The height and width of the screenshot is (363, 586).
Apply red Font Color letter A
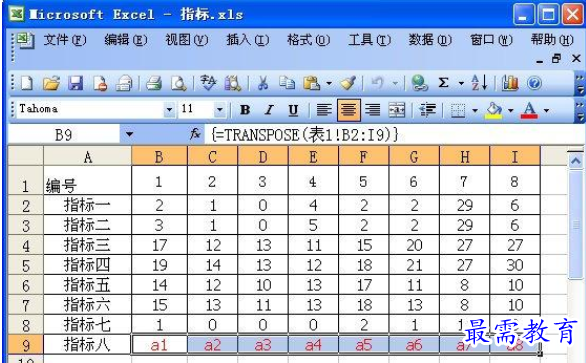[x=529, y=110]
